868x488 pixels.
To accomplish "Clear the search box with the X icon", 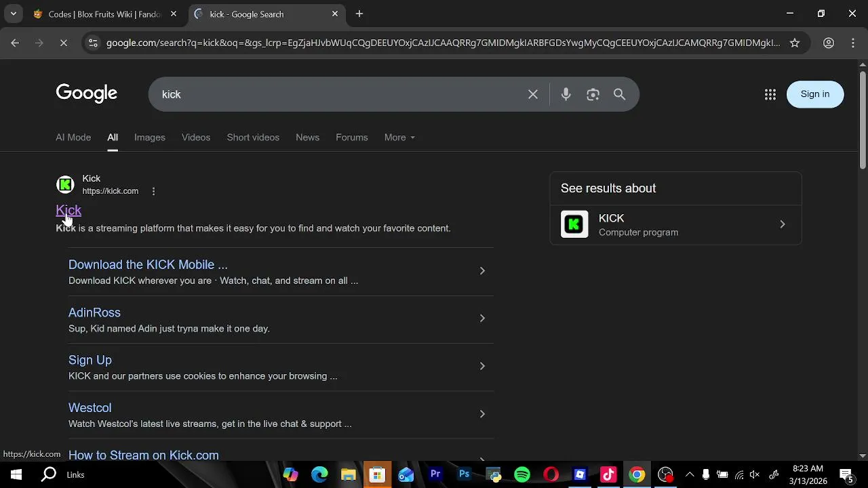I will tap(533, 94).
